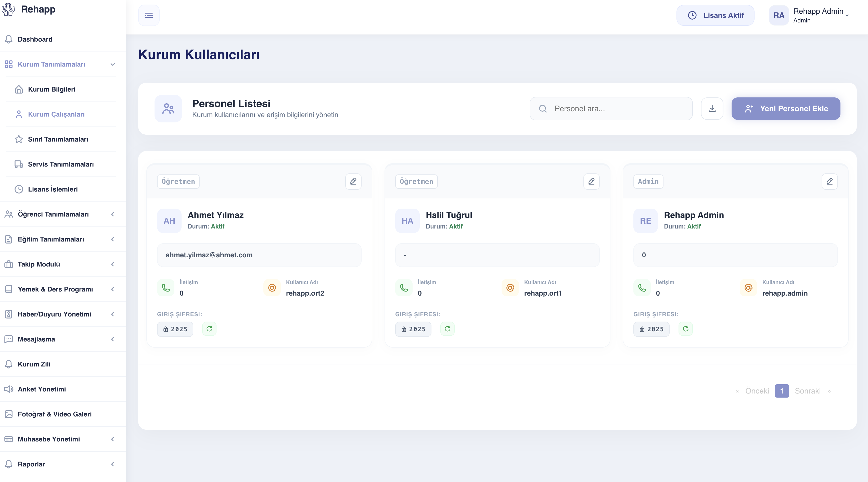Go to Servis Tanımlamaları

pos(61,164)
